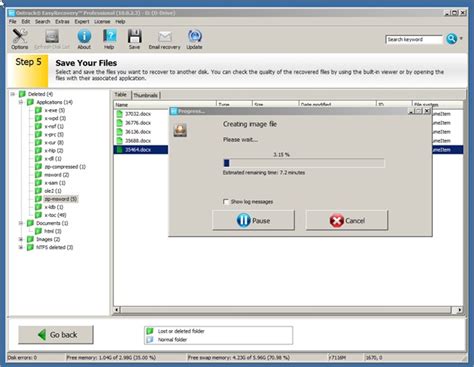Collapse the Documents (1) tree node
This screenshot has height=367, width=474.
21,223
